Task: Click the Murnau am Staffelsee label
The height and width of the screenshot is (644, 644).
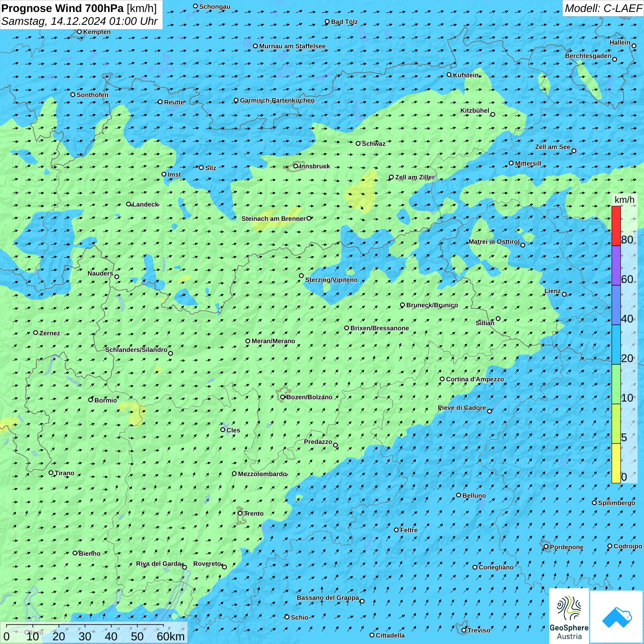Action: [293, 46]
